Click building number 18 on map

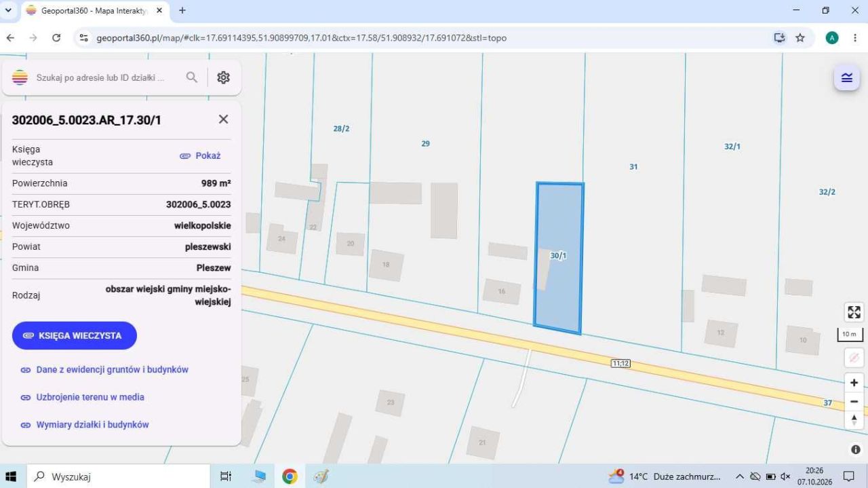coord(386,265)
